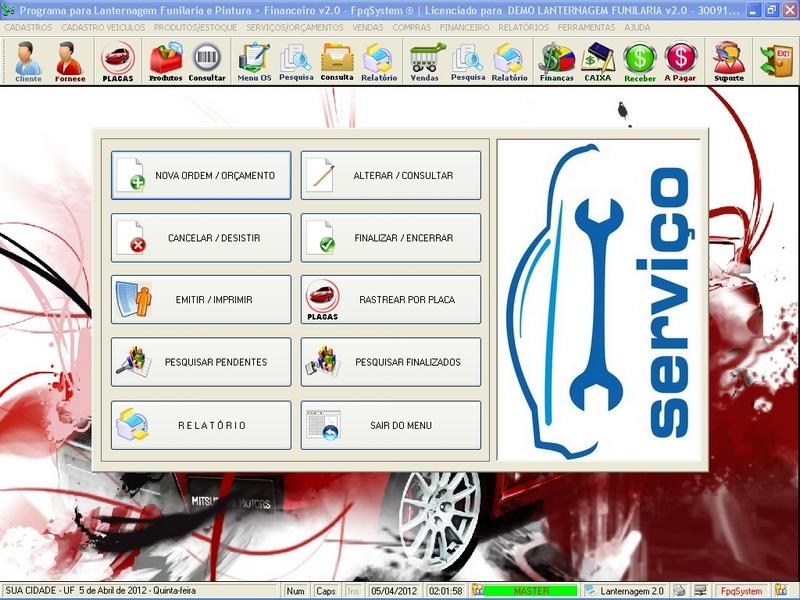This screenshot has width=800, height=600.
Task: Open the AJUDA menu
Action: (x=637, y=28)
